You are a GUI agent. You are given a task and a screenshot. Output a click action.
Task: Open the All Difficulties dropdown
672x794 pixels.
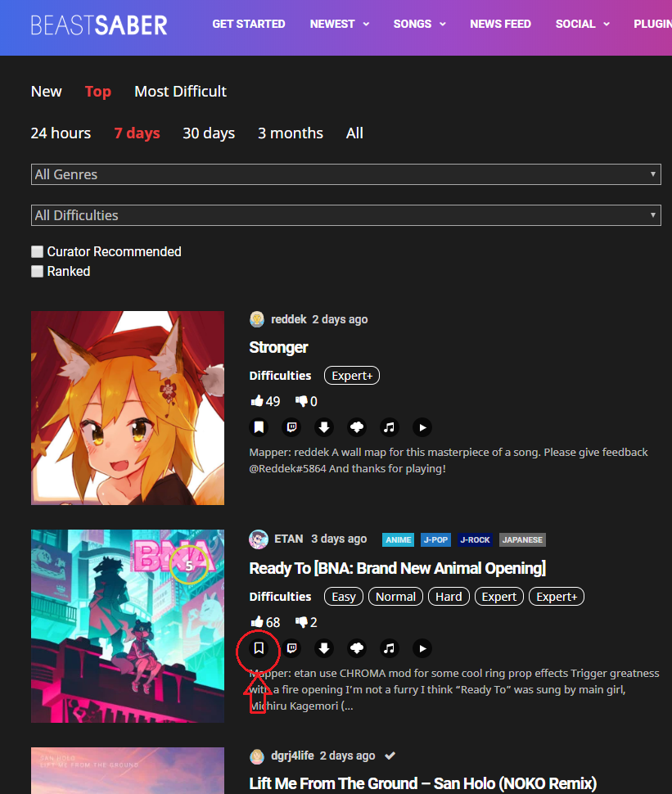pos(346,215)
